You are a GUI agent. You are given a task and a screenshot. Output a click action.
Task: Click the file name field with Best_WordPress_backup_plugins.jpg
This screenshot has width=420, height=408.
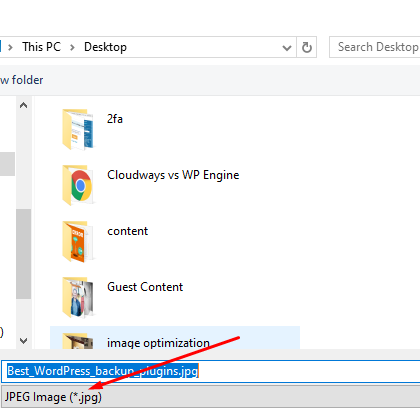210,371
